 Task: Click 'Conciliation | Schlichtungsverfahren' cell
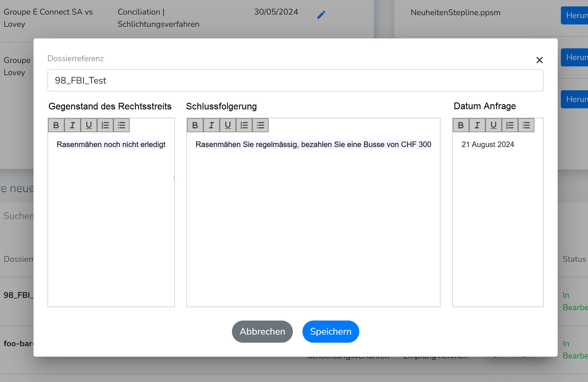(159, 18)
